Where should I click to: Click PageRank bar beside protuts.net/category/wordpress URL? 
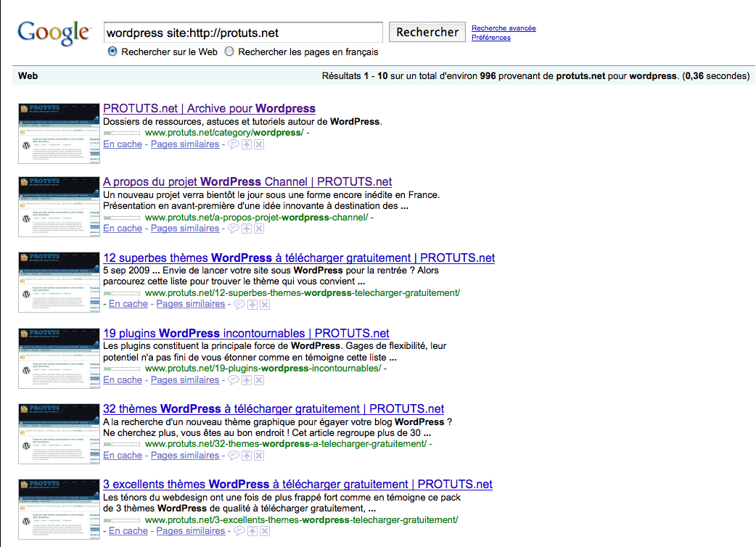122,133
